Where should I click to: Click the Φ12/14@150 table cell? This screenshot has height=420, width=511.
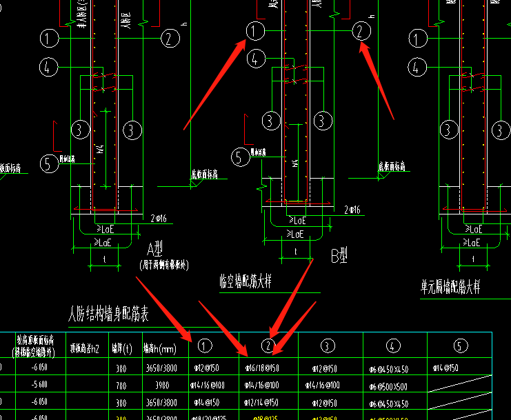point(261,403)
